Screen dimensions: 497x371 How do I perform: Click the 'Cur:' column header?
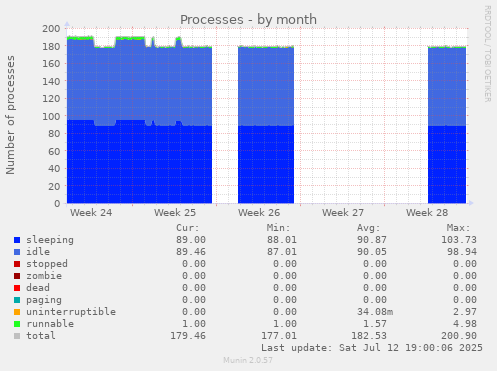188,228
